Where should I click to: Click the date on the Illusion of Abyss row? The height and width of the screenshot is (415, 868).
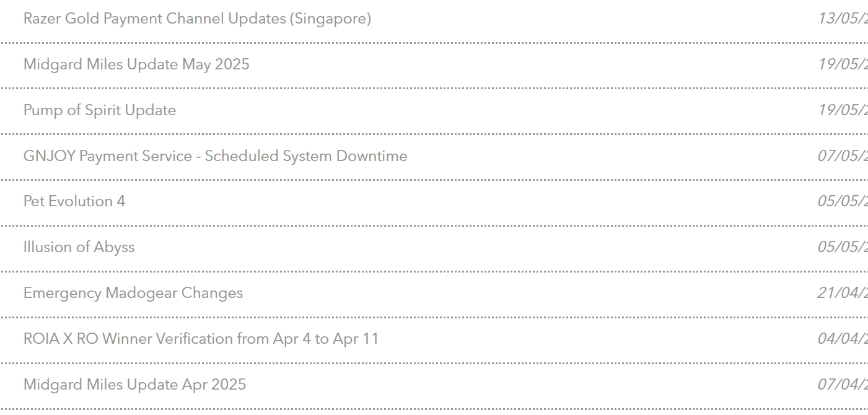coord(843,247)
